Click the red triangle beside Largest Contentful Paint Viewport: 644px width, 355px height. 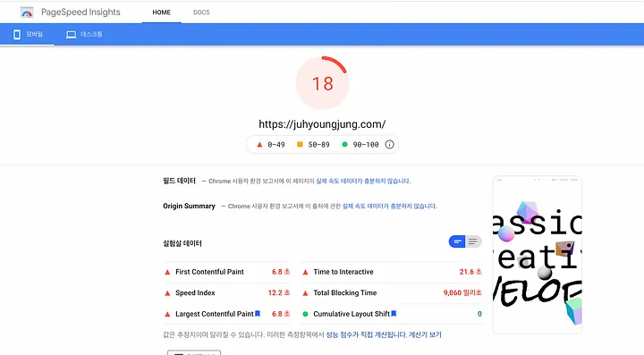click(167, 315)
